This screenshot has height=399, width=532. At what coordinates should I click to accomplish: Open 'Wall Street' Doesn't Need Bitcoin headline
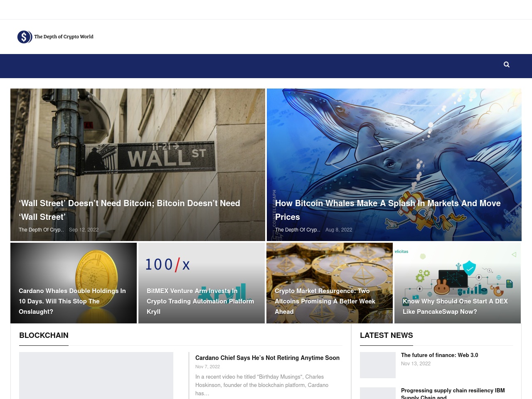click(129, 210)
